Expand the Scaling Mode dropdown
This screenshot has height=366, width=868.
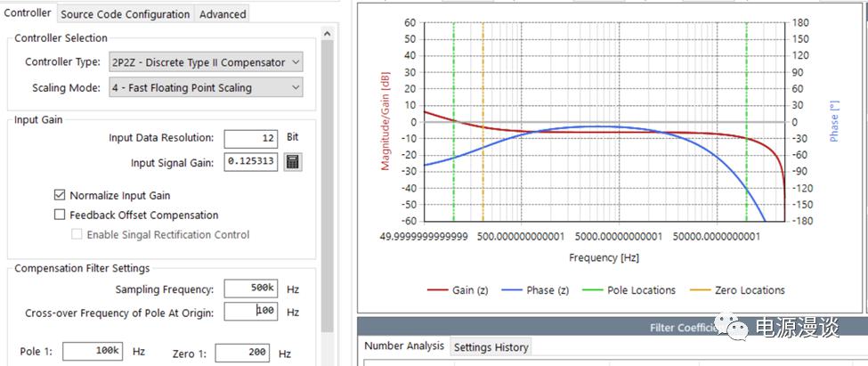205,87
